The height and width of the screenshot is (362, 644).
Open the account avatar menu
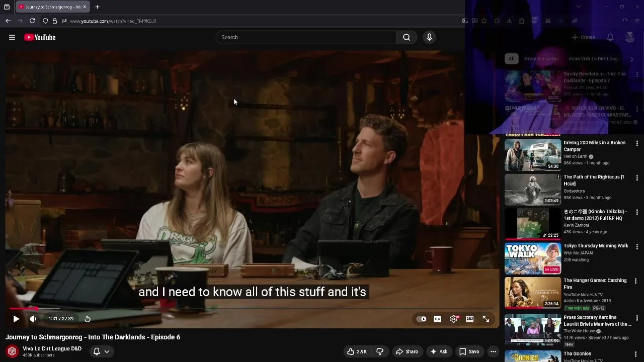coord(630,37)
